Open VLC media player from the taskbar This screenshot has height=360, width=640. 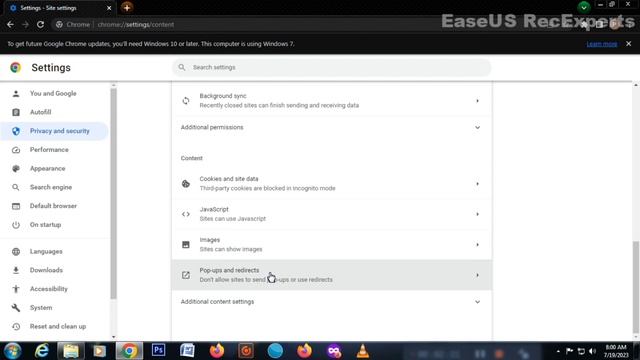click(362, 351)
